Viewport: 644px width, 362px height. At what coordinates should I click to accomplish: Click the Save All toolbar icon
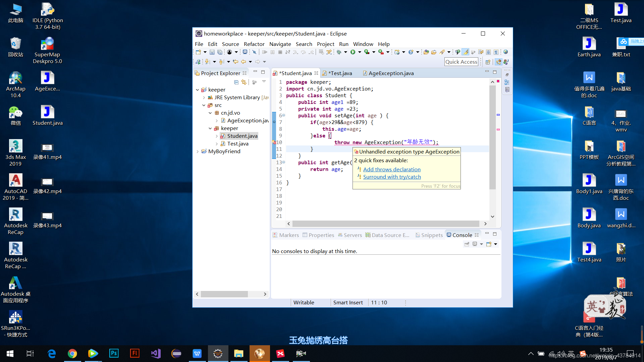tap(220, 52)
